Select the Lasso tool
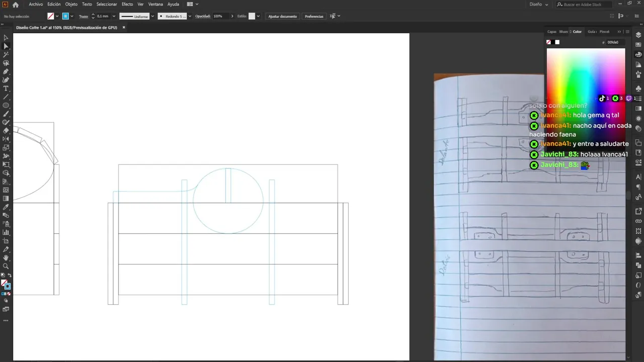The height and width of the screenshot is (362, 644). [x=6, y=63]
